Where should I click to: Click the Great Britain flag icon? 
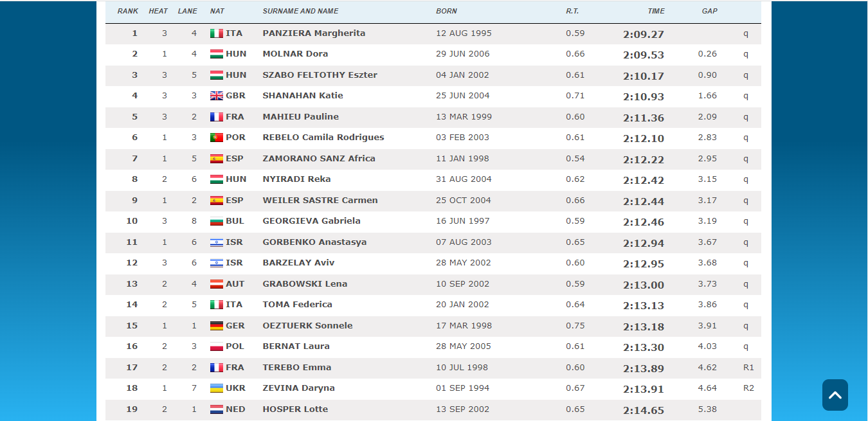pos(217,96)
